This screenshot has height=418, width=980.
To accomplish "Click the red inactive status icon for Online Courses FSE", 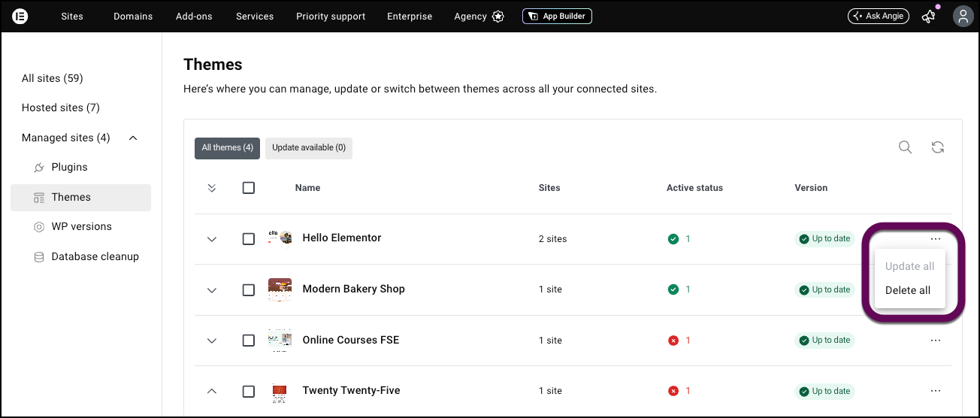I will pos(673,341).
